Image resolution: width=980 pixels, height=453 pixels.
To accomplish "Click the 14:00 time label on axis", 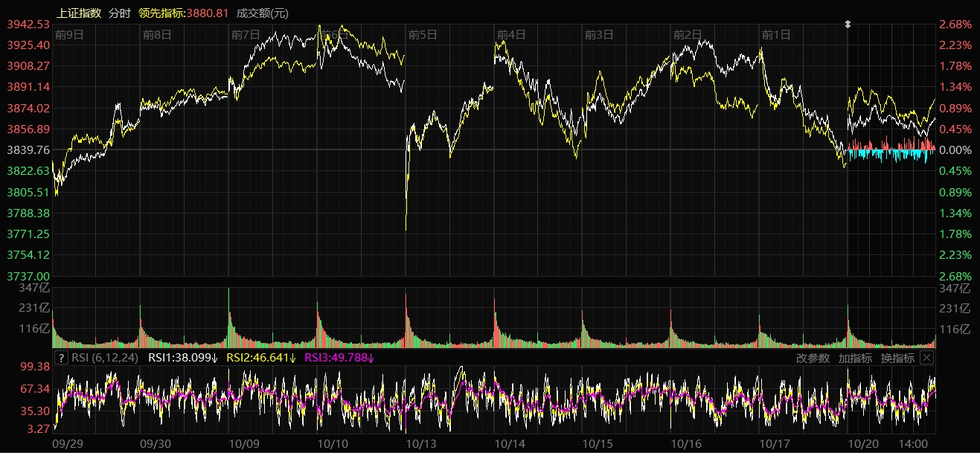I will pos(912,443).
